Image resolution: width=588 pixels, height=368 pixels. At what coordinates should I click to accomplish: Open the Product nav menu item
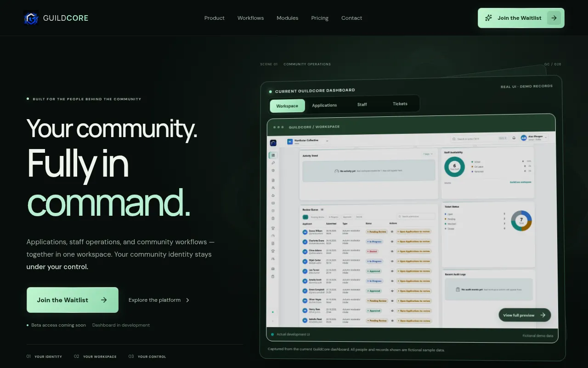[215, 18]
